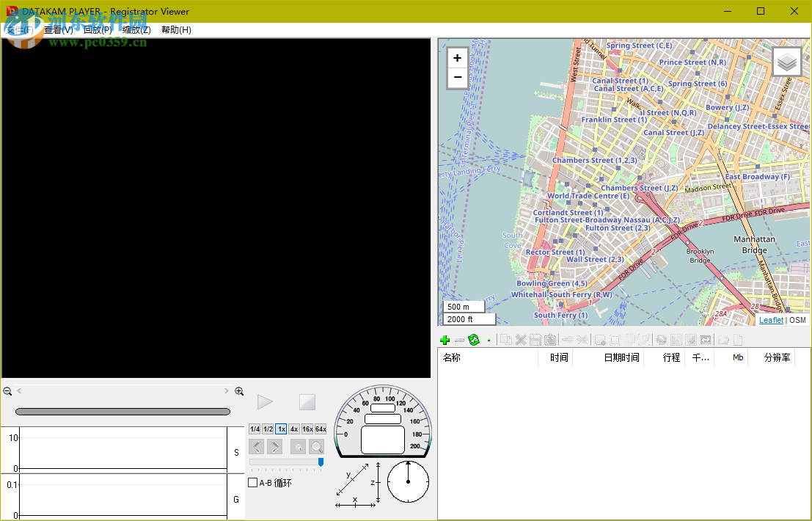Click the timeline zoom-in magnifier

point(239,392)
